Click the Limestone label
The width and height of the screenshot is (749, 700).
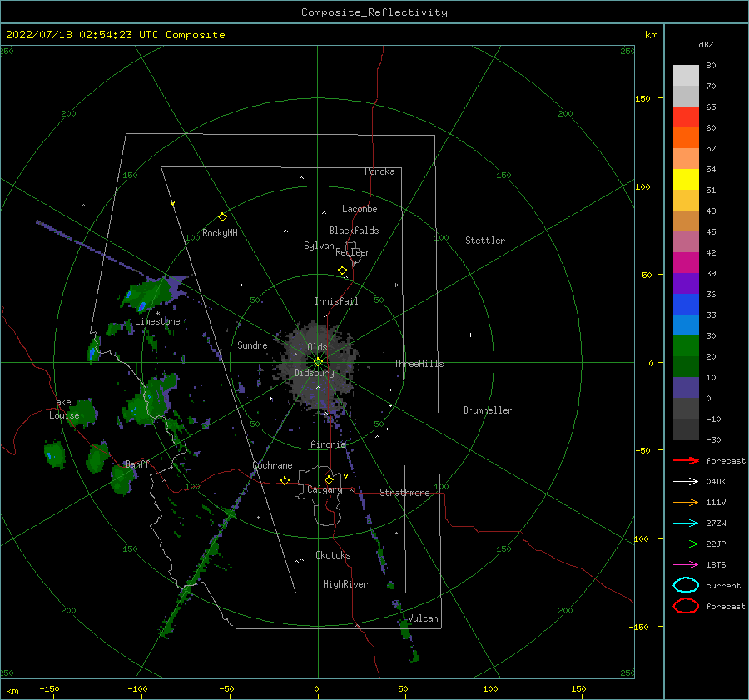[x=157, y=321]
